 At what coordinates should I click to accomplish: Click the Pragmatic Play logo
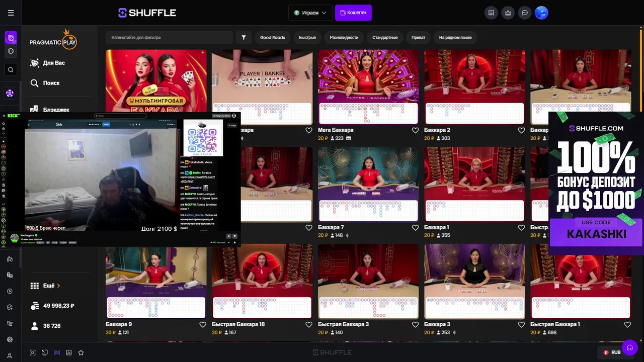(53, 40)
